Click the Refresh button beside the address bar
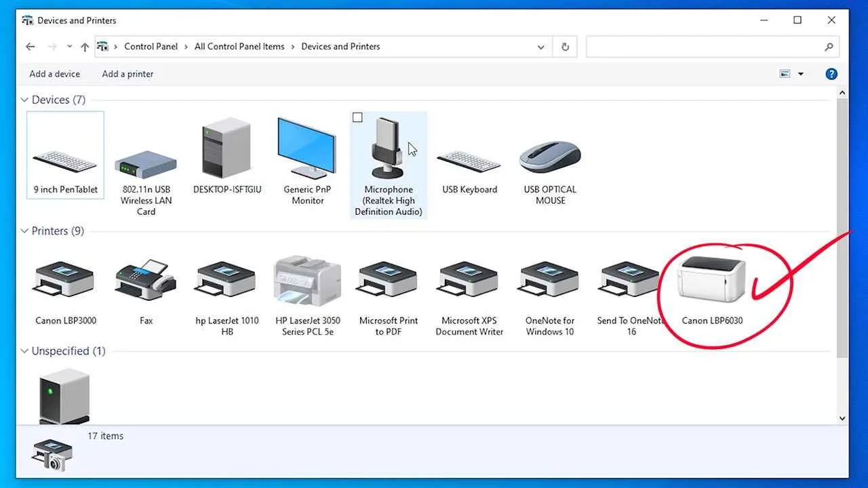The width and height of the screenshot is (868, 488). (x=565, y=47)
